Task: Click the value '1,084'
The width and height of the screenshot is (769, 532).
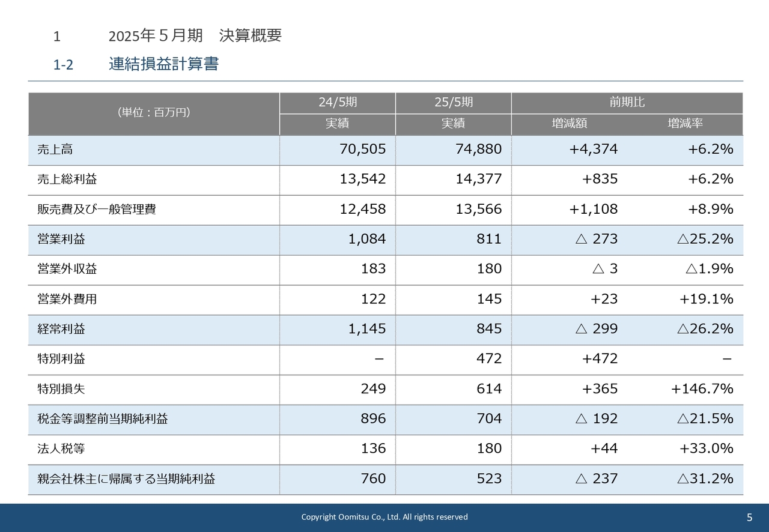Action: (367, 239)
